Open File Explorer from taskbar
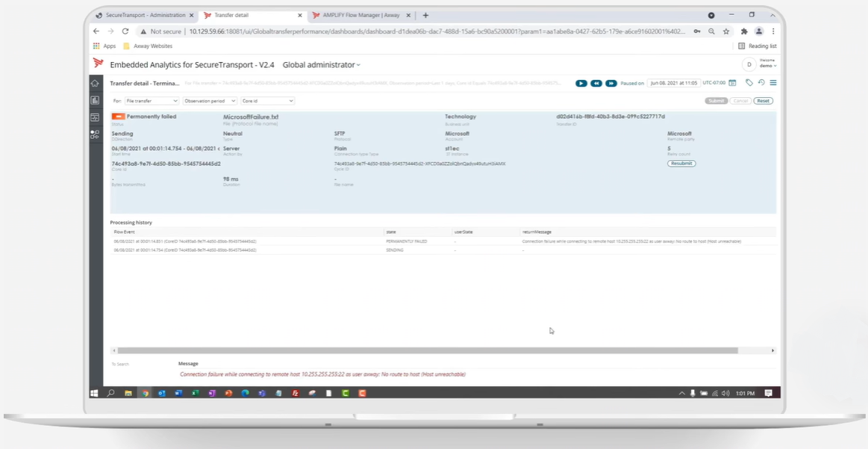The height and width of the screenshot is (449, 868). (128, 393)
